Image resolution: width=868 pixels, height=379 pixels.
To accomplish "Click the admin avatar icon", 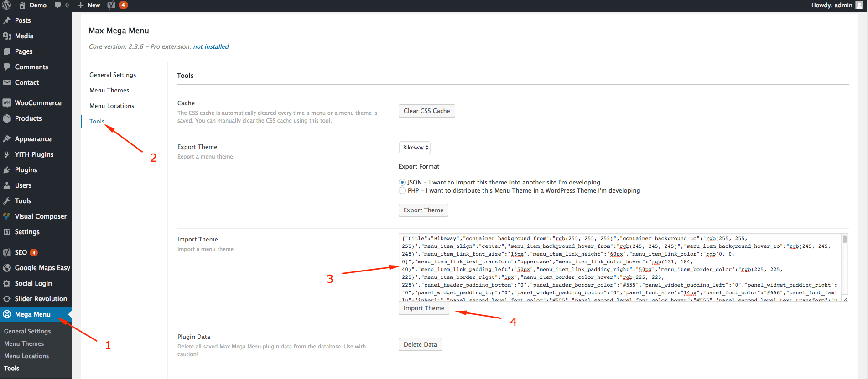I will click(x=859, y=5).
